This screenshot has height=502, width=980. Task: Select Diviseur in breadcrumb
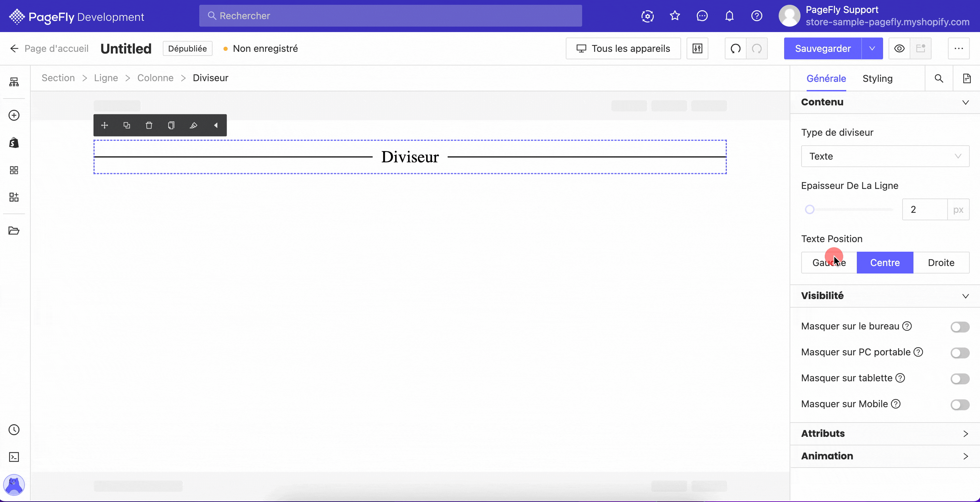[211, 77]
